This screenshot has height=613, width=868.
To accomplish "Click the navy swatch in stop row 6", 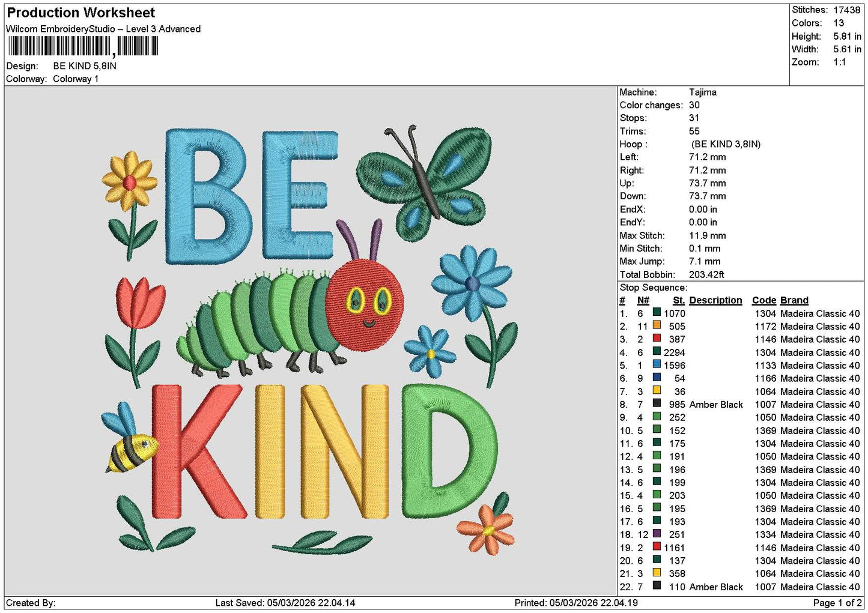I will tap(657, 378).
